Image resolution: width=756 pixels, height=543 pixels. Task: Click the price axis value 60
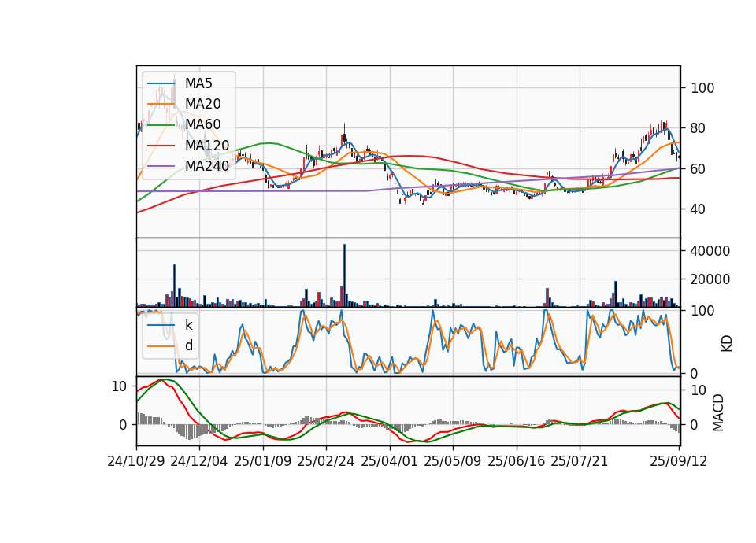pyautogui.click(x=699, y=169)
